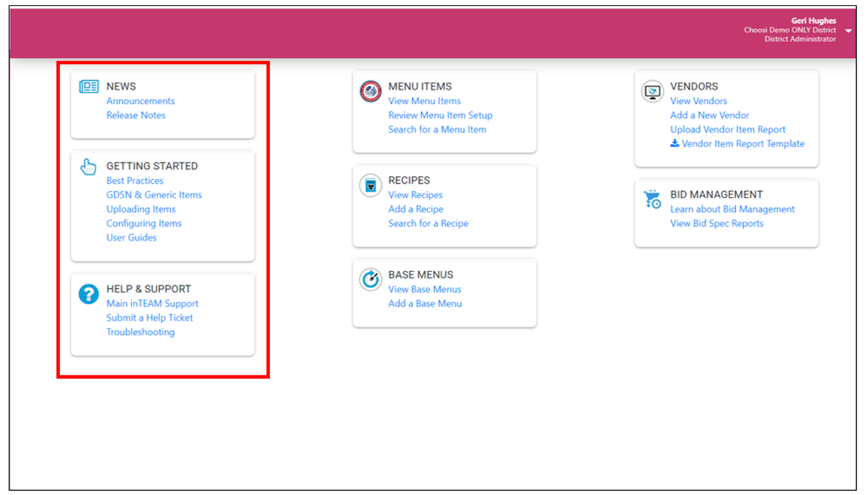Open Best Practices link
The height and width of the screenshot is (495, 868).
(x=135, y=180)
